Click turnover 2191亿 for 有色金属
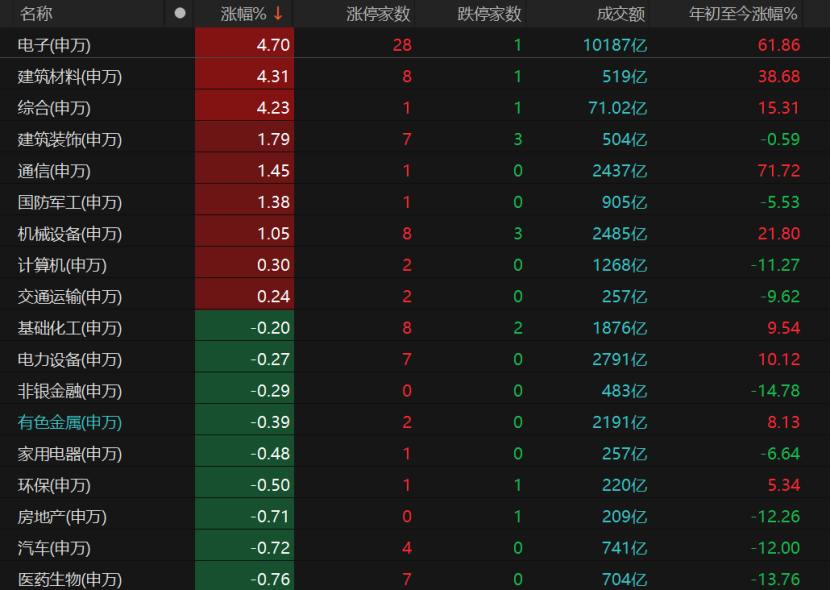Image resolution: width=831 pixels, height=590 pixels. [620, 422]
